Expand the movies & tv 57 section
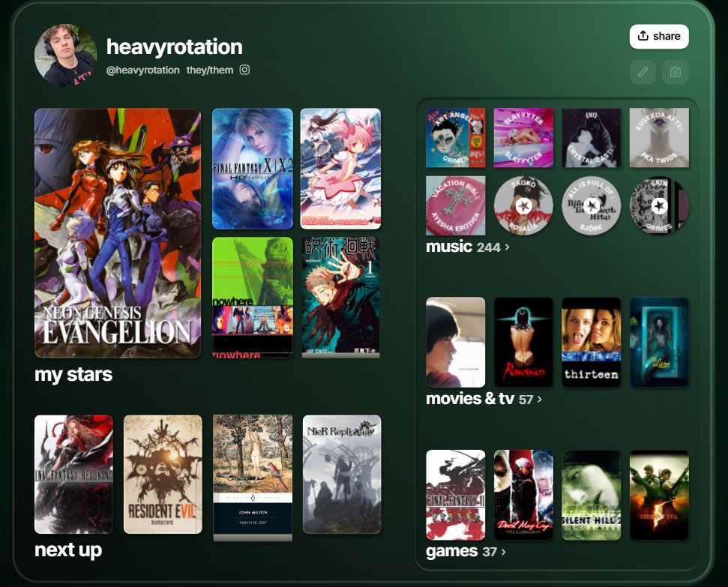The image size is (728, 587). pyautogui.click(x=484, y=399)
